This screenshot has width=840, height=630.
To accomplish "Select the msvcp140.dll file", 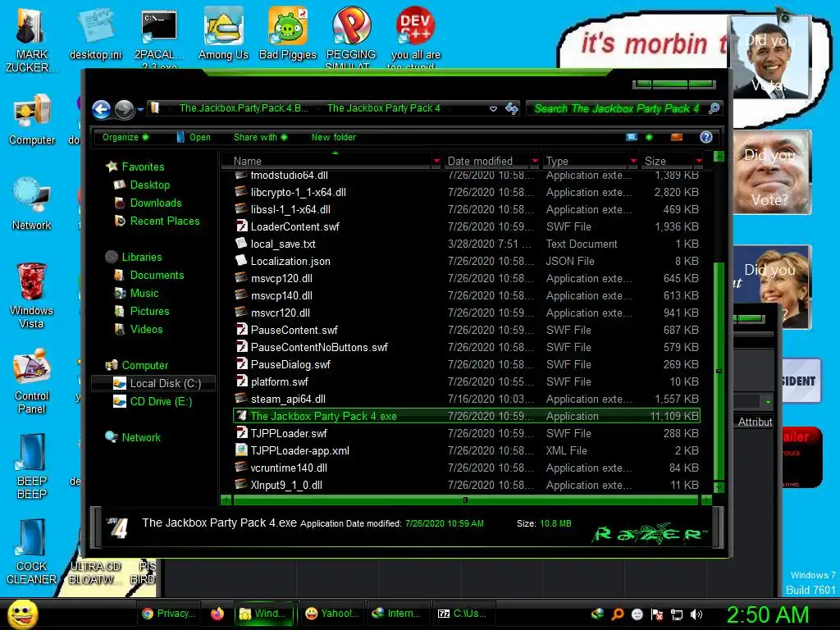I will pyautogui.click(x=467, y=295).
